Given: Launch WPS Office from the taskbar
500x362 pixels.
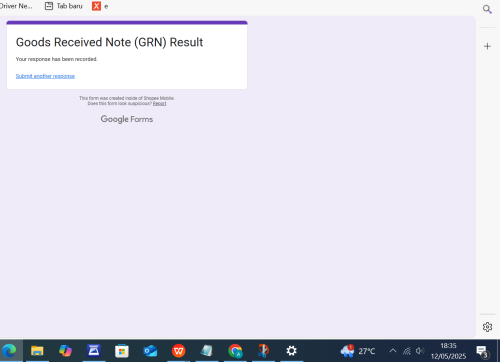Looking at the screenshot, I should coord(179,351).
